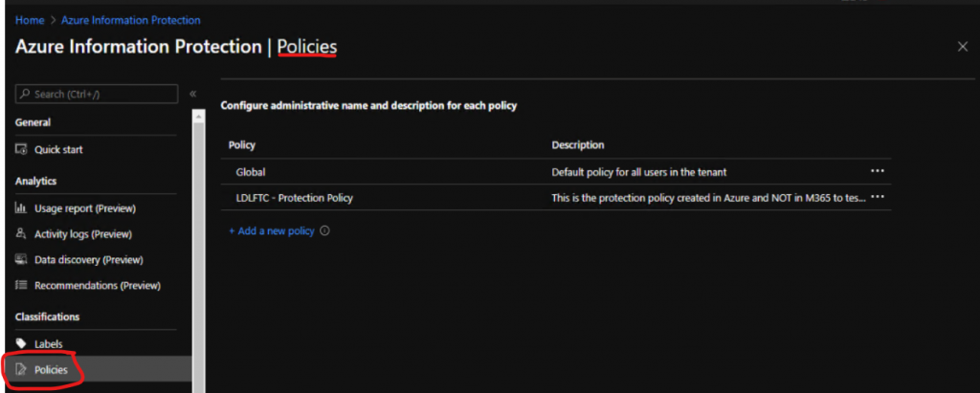This screenshot has height=393, width=980.
Task: Click the Policies document icon in sidebar
Action: tap(21, 370)
